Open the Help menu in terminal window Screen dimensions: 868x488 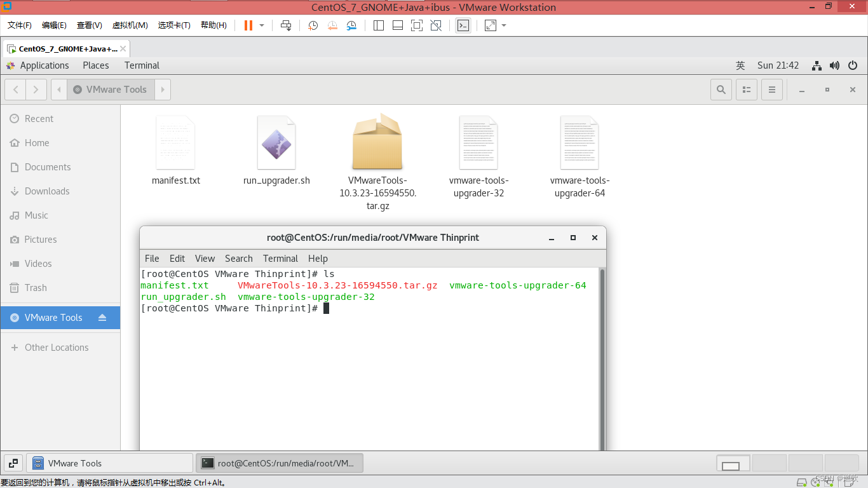click(x=318, y=259)
